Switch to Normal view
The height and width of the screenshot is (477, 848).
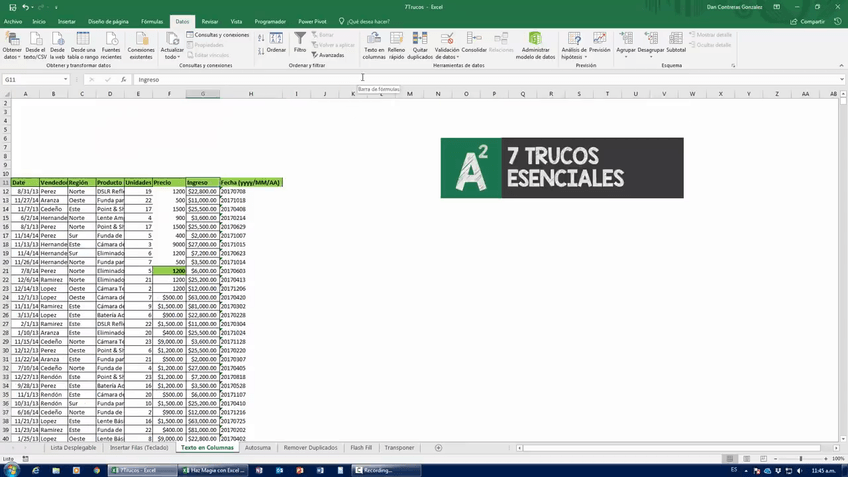pos(730,459)
